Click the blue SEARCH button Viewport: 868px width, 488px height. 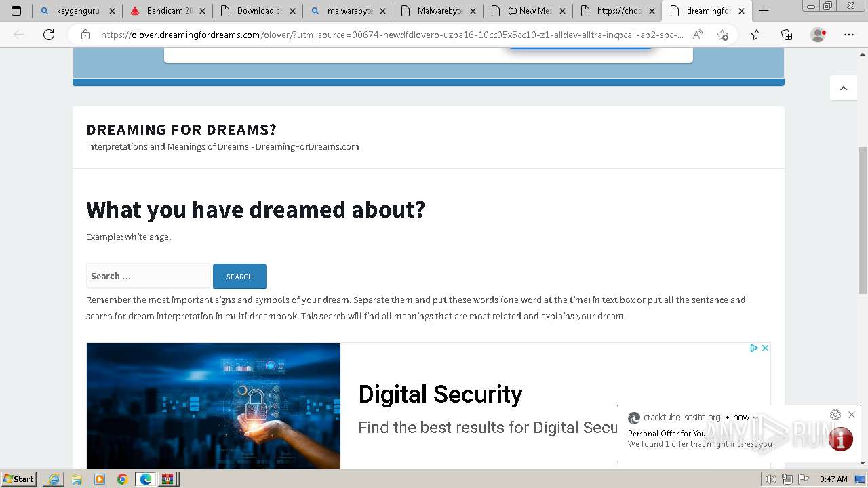pos(239,277)
